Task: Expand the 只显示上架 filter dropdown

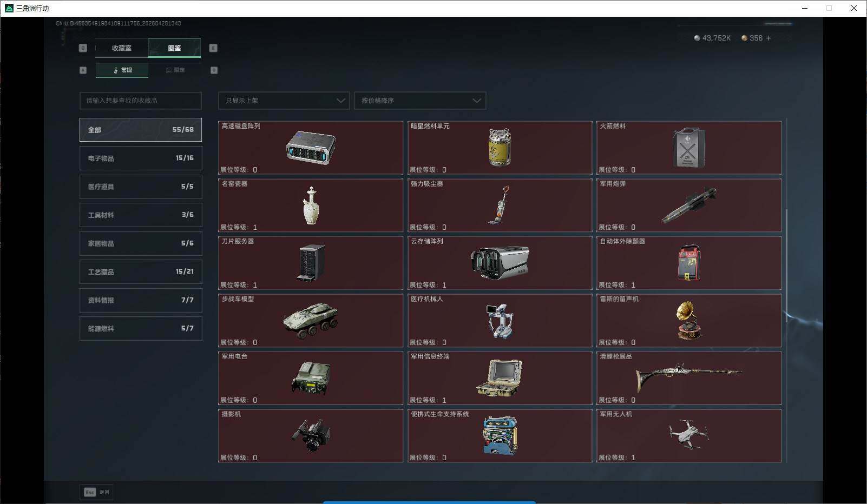Action: tap(284, 101)
